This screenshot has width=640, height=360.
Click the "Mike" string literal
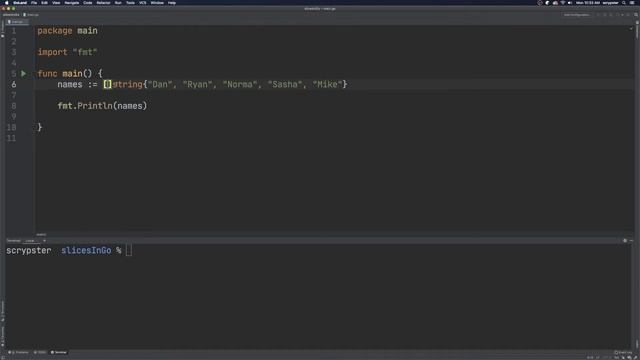[x=327, y=84]
